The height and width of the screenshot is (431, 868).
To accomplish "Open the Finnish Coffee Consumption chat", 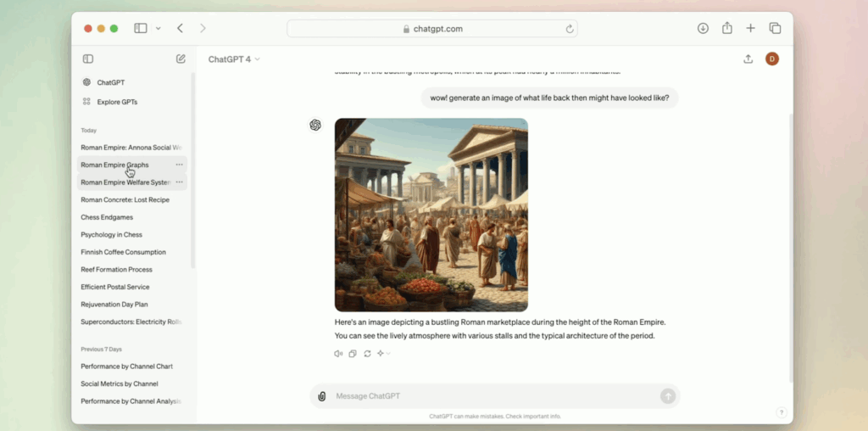I will click(x=131, y=252).
